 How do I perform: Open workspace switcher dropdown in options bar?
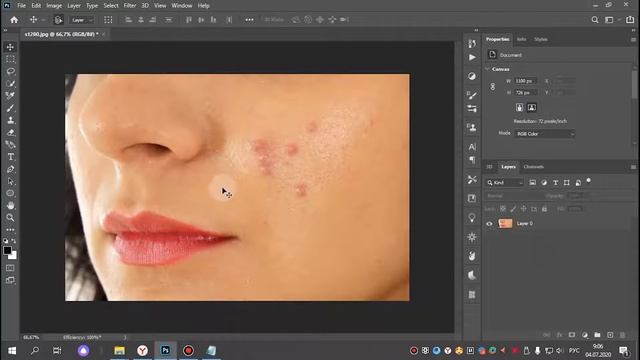tap(611, 20)
